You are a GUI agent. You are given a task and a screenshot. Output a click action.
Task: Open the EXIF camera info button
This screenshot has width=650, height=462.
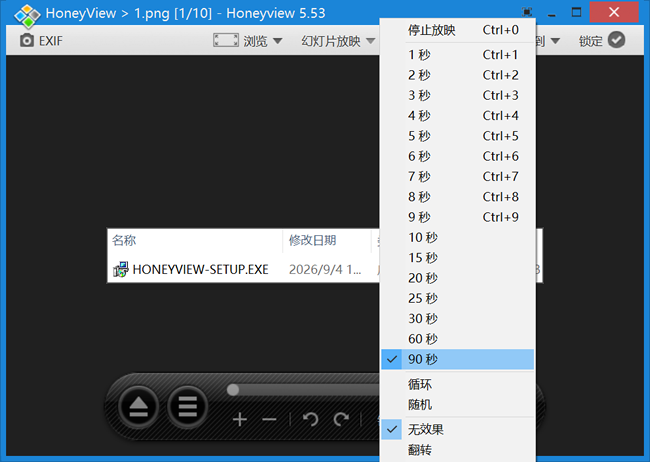click(x=41, y=41)
